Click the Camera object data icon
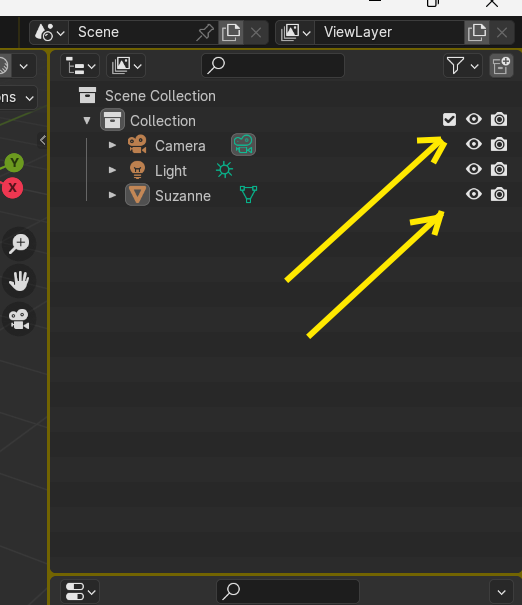The width and height of the screenshot is (522, 605). pos(243,145)
